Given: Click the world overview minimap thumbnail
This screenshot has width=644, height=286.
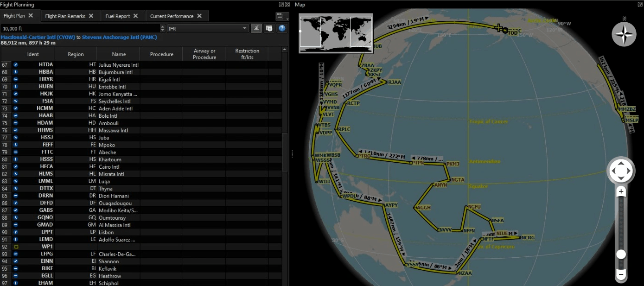Looking at the screenshot, I should click(x=336, y=33).
